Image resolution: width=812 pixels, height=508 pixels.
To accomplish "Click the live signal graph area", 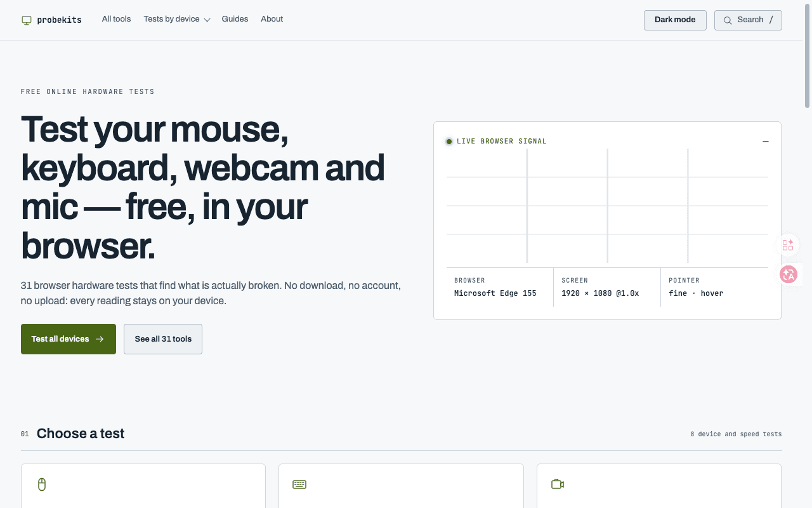I will [x=607, y=206].
